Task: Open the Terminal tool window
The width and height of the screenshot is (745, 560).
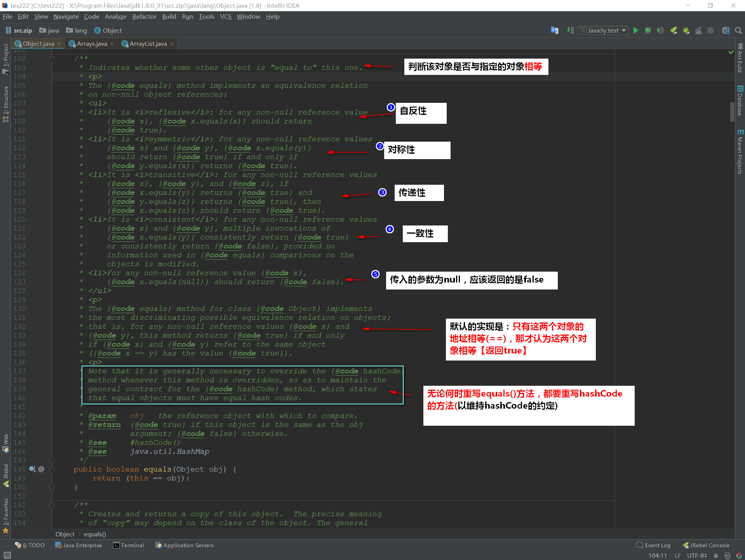Action: pos(129,545)
